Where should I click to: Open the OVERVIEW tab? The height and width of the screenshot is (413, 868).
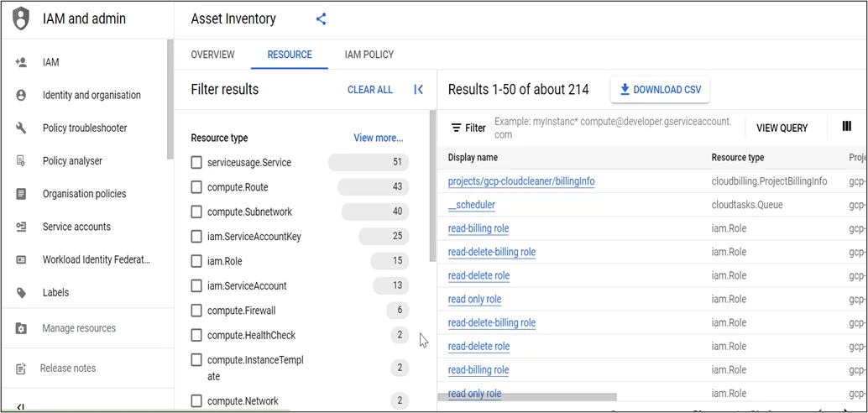point(212,55)
